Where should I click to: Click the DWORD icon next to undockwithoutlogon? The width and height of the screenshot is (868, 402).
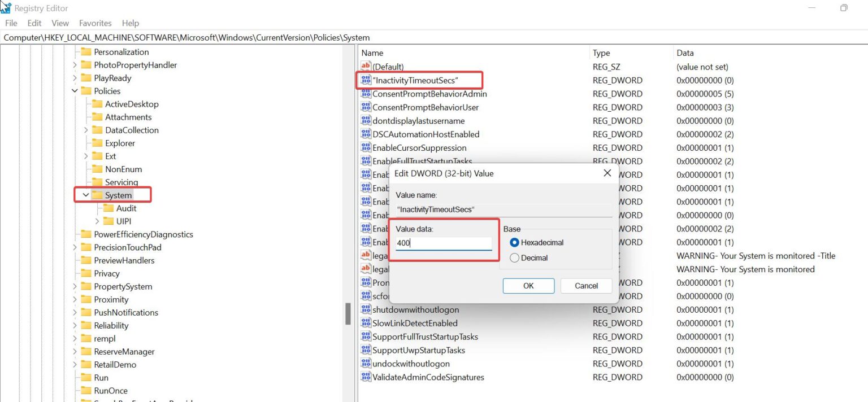(366, 364)
